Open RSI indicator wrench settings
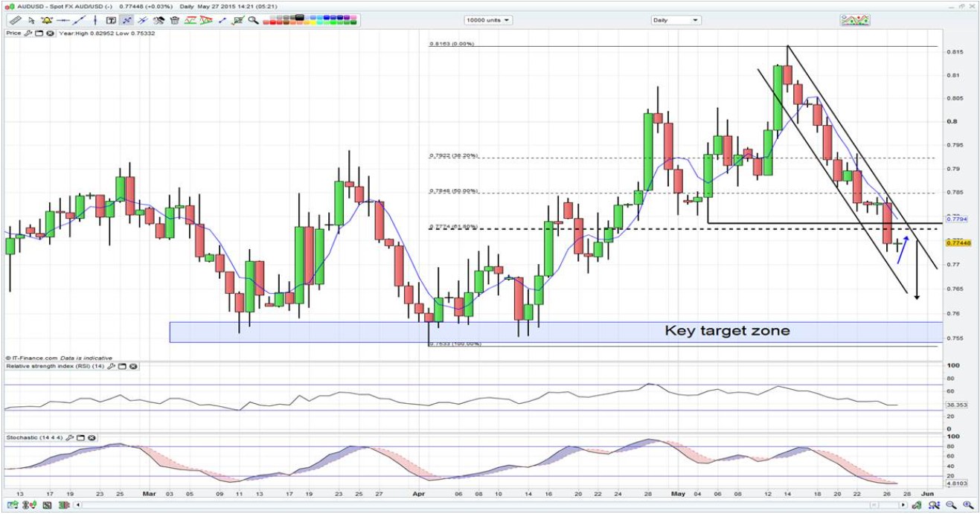 [x=112, y=366]
